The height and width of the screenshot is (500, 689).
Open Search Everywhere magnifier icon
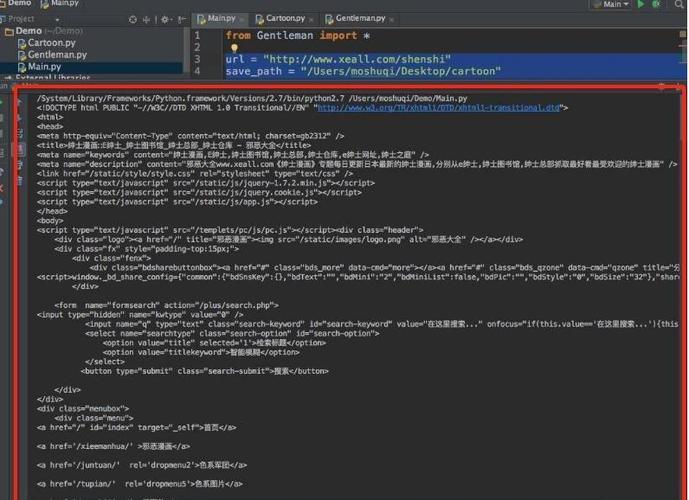(678, 4)
